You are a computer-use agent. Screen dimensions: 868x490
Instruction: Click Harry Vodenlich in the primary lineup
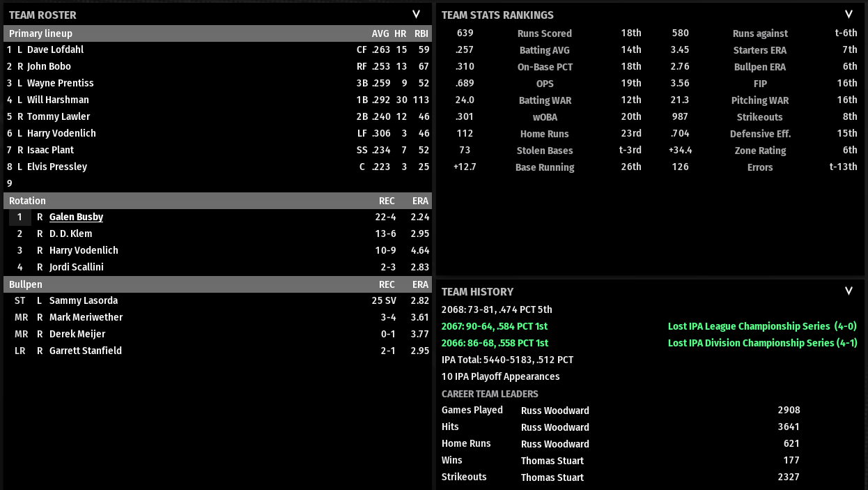pos(61,133)
